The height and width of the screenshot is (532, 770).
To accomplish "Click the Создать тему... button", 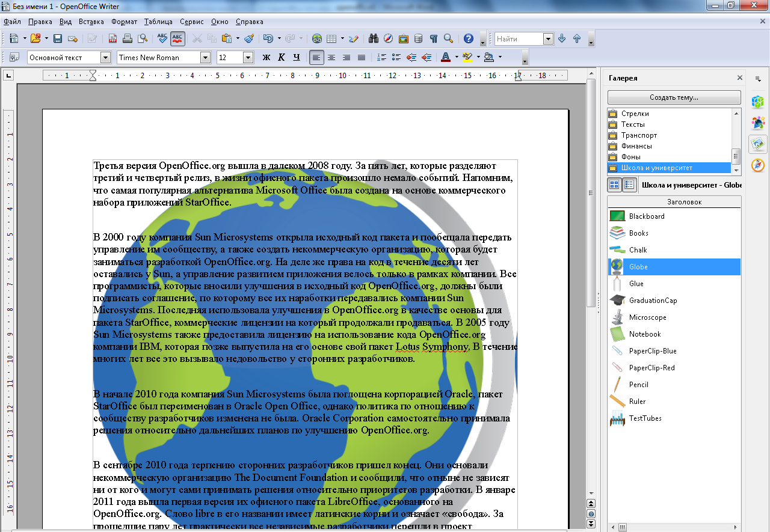I will (x=674, y=97).
